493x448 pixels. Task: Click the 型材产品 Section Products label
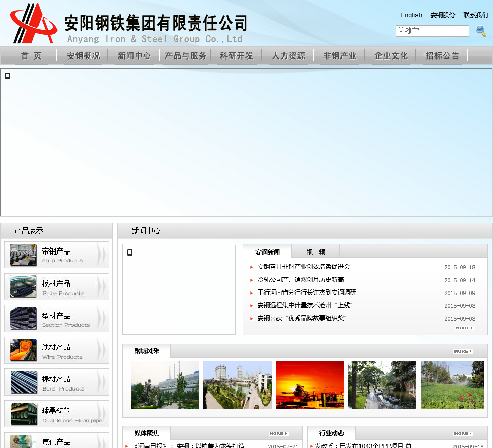(x=66, y=320)
